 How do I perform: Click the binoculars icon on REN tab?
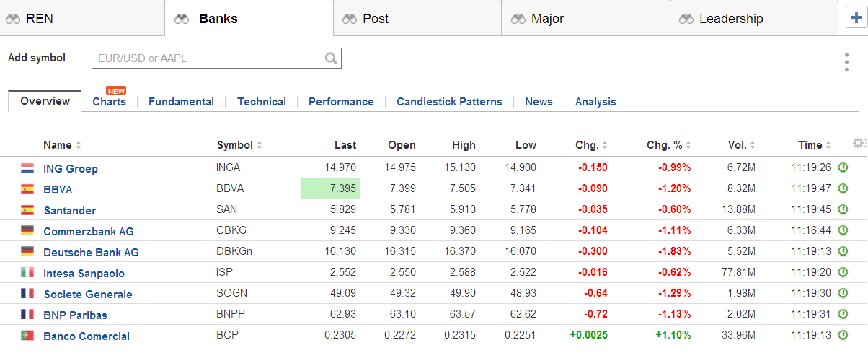pyautogui.click(x=13, y=19)
